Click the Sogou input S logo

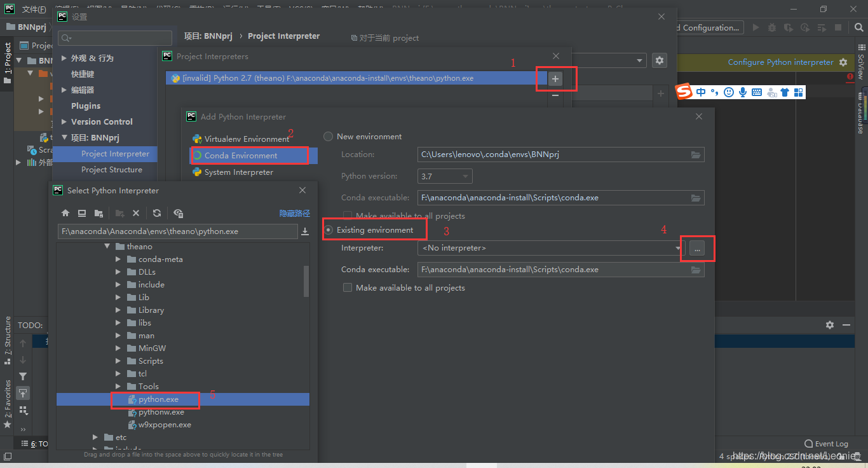684,92
